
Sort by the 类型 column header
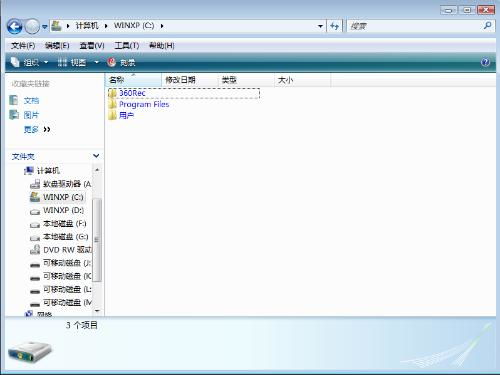pos(246,80)
